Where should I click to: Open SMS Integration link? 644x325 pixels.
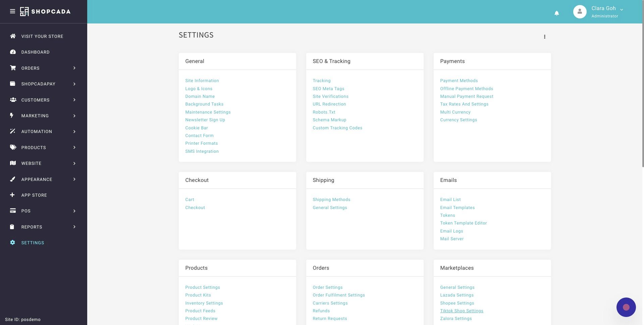pyautogui.click(x=202, y=151)
